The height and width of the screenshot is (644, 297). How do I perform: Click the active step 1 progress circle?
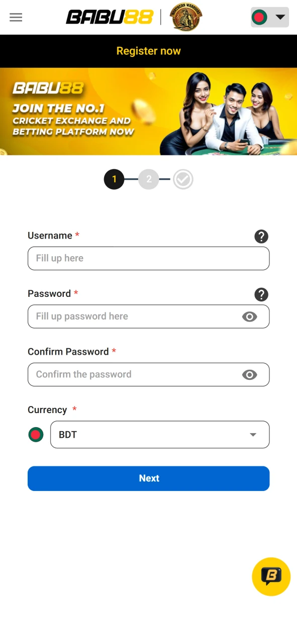pos(114,179)
